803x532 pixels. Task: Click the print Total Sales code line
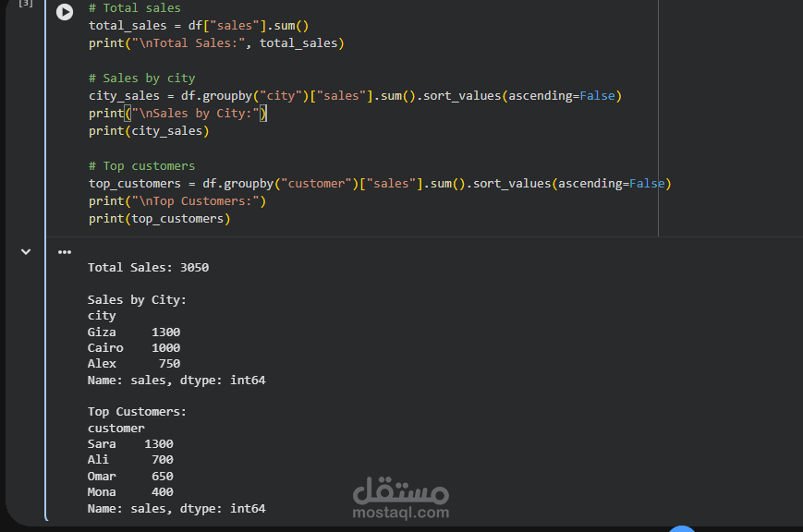point(216,43)
